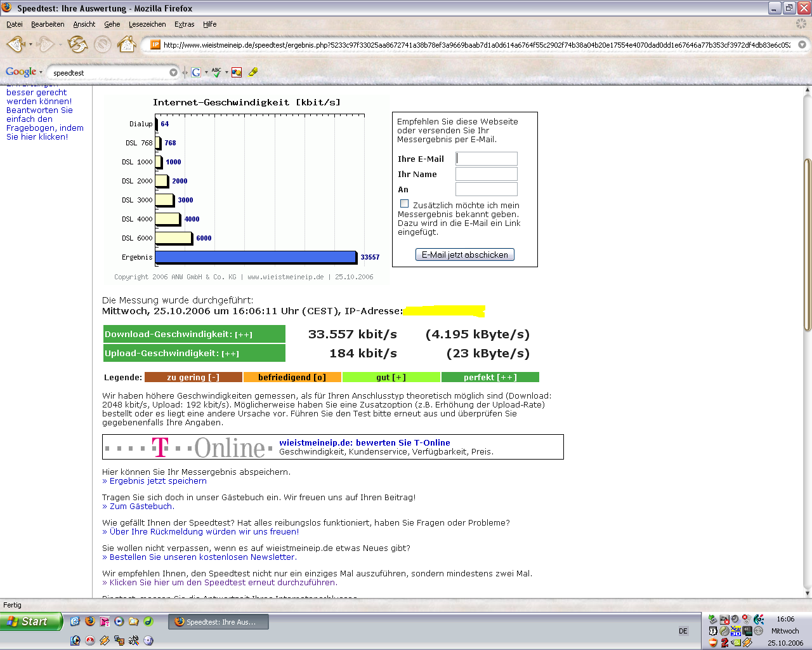
Task: Expand the Google toolbar logo dropdown
Action: 41,72
